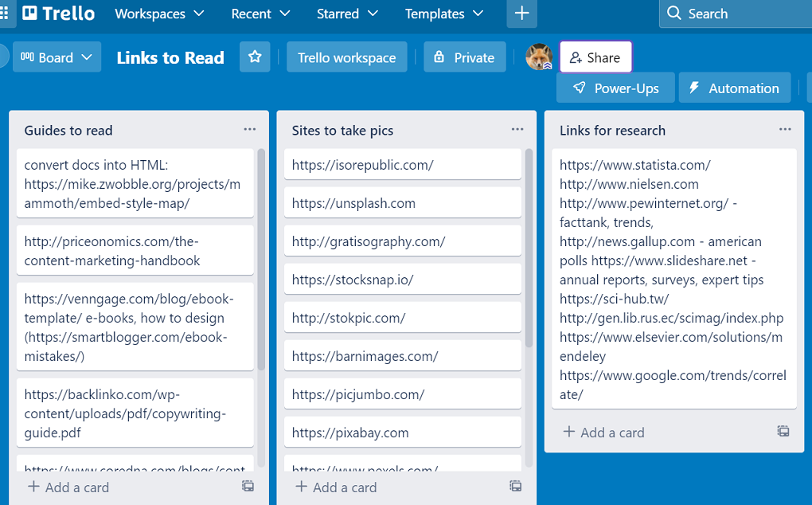Open the https://picjumbo.com/ card

[x=402, y=394]
